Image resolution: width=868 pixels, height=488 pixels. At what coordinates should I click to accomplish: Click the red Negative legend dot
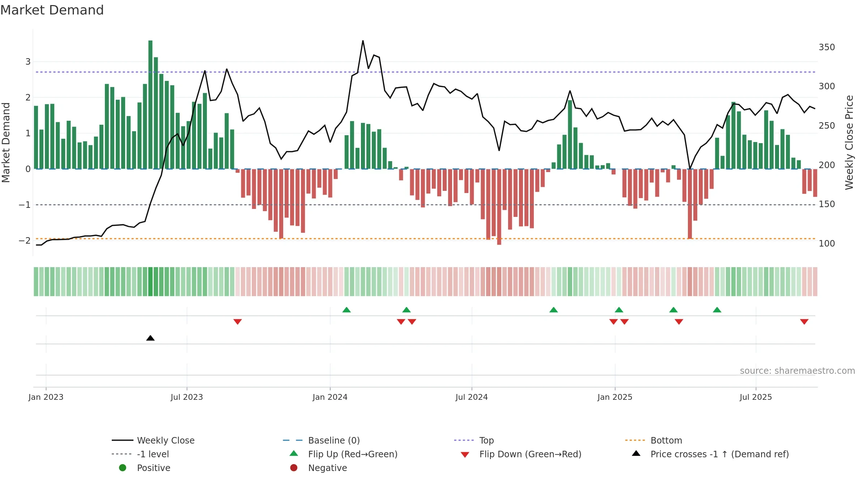pyautogui.click(x=294, y=468)
